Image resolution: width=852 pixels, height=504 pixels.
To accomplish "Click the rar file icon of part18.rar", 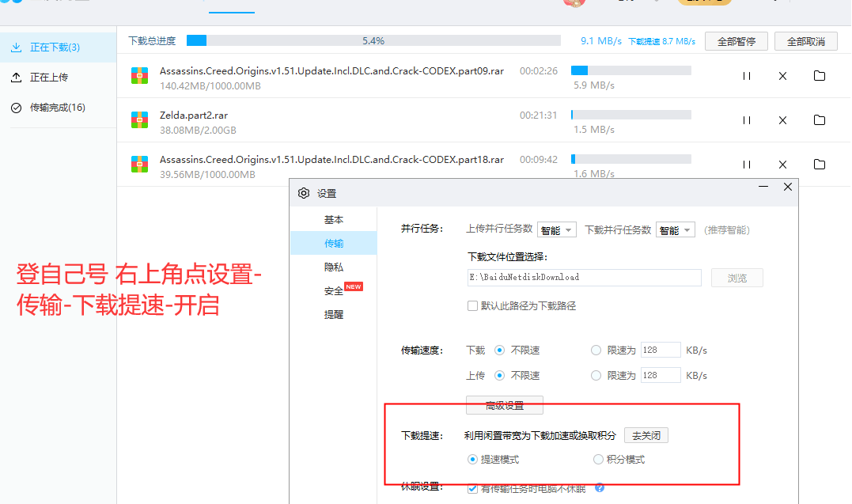I will [x=140, y=165].
